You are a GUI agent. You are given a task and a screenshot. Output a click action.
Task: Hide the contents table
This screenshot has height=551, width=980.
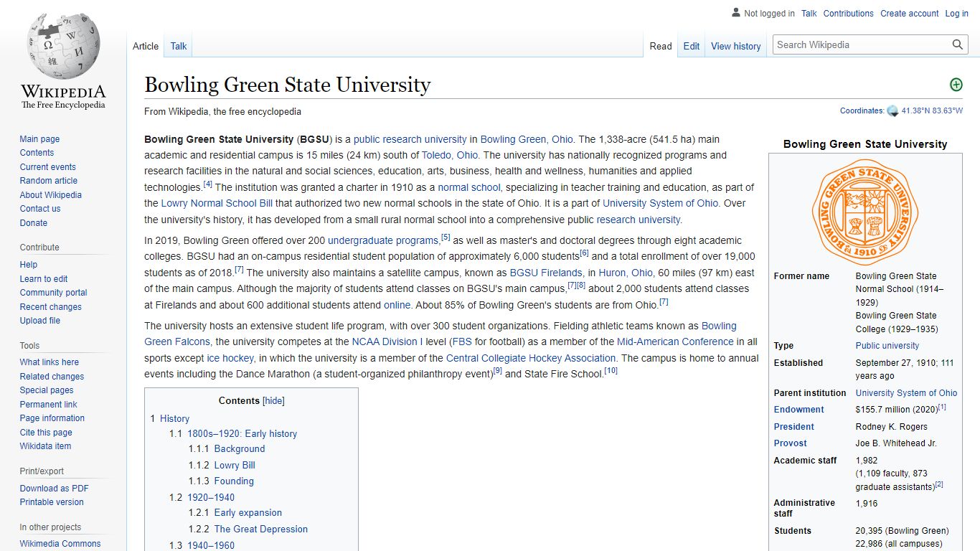[x=273, y=401]
